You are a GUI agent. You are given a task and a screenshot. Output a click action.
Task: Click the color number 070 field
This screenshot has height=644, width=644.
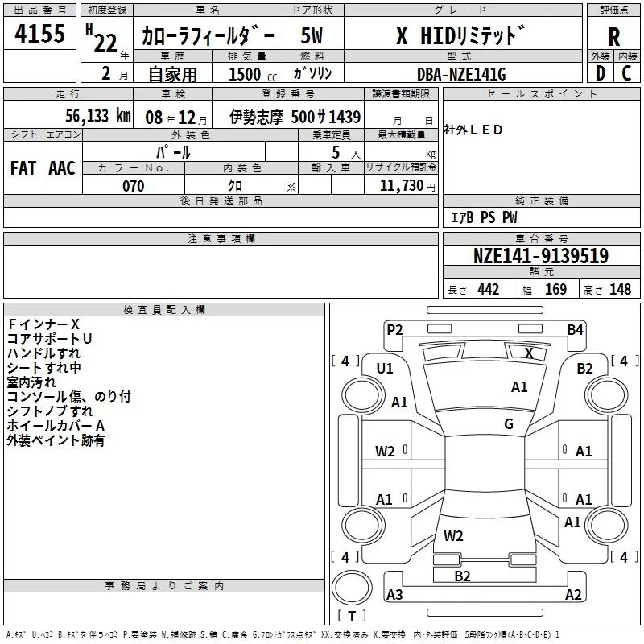133,186
